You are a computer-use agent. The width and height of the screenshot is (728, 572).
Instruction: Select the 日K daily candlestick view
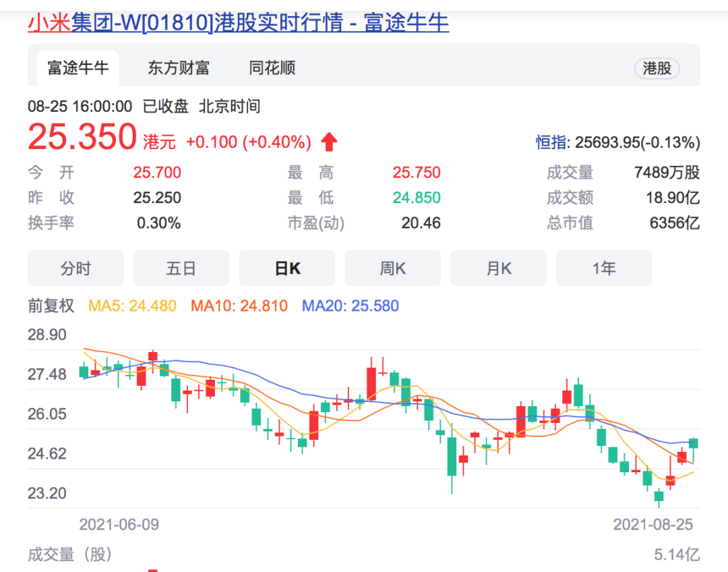287,268
